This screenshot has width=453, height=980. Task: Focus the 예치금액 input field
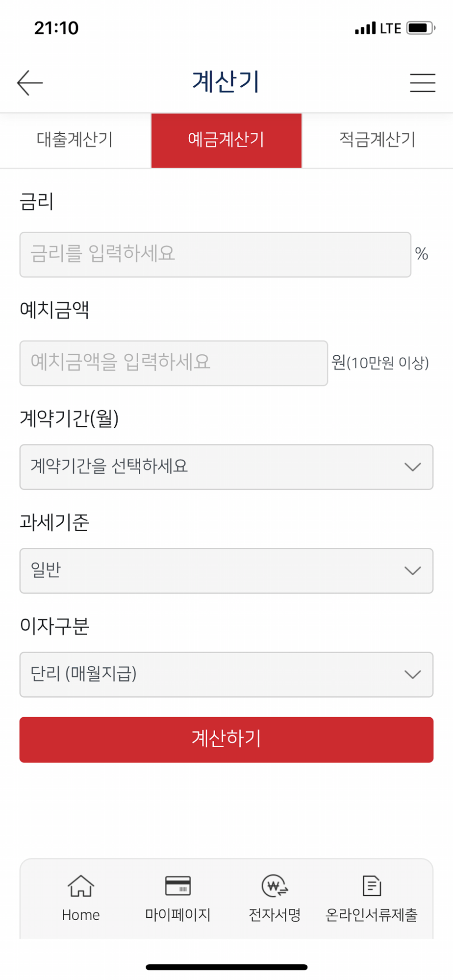(174, 363)
